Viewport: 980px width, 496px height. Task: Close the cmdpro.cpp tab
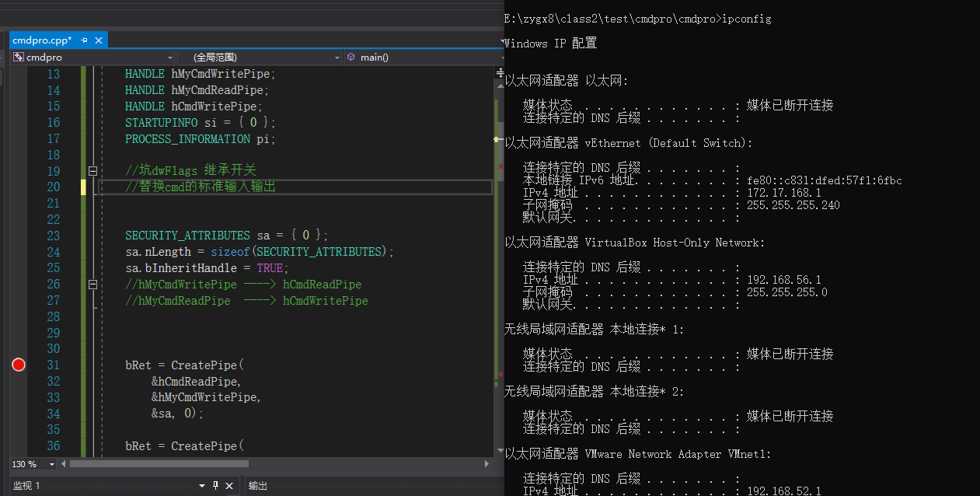coord(98,40)
